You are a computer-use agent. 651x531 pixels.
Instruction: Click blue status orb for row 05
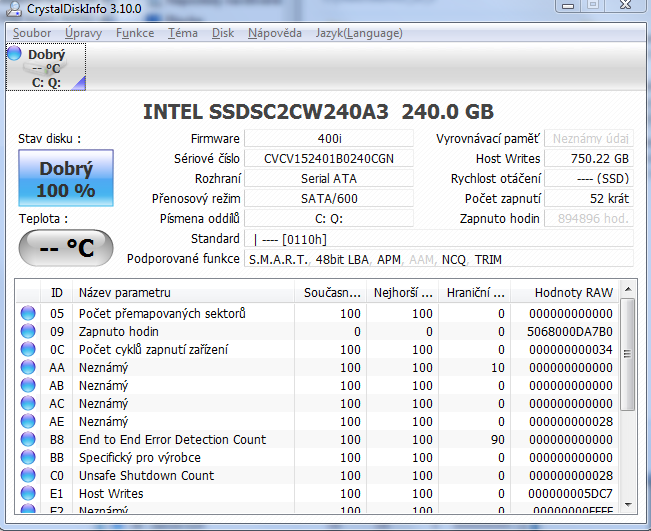[28, 314]
